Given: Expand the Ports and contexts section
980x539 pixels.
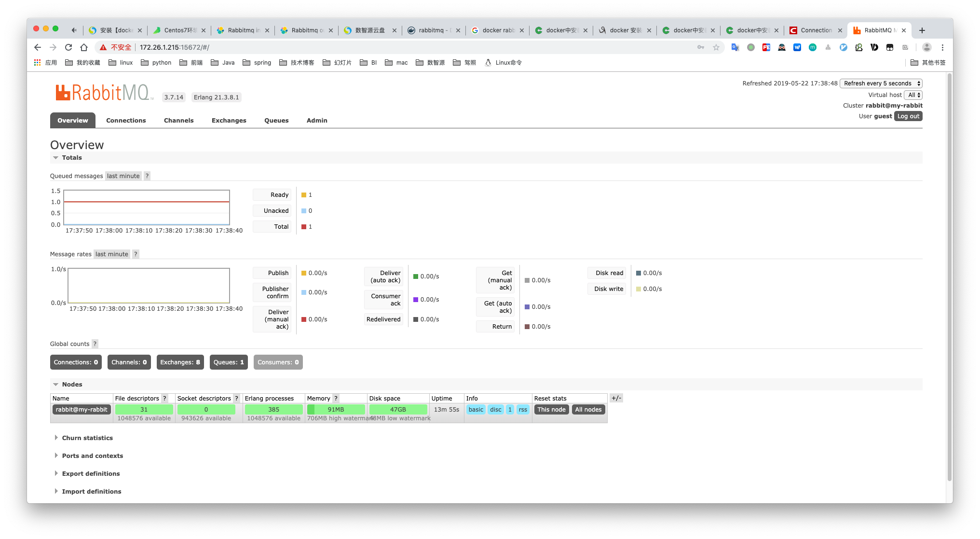Looking at the screenshot, I should [92, 456].
